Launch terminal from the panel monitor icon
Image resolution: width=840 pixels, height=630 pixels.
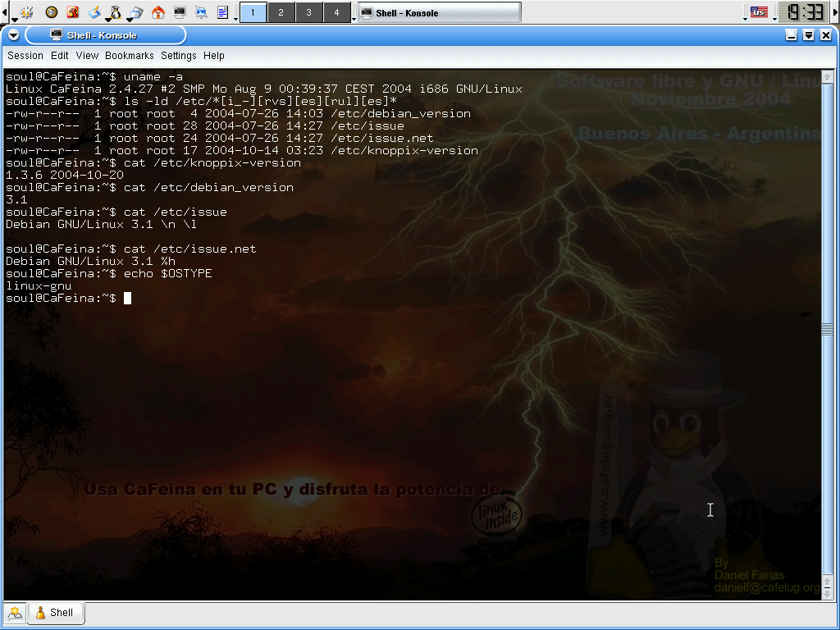tap(180, 11)
